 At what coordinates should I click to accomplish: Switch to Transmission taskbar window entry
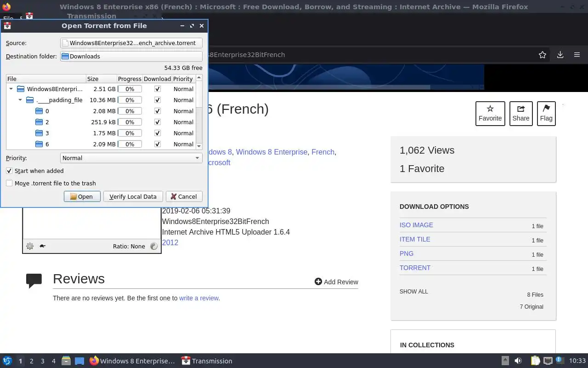207,361
